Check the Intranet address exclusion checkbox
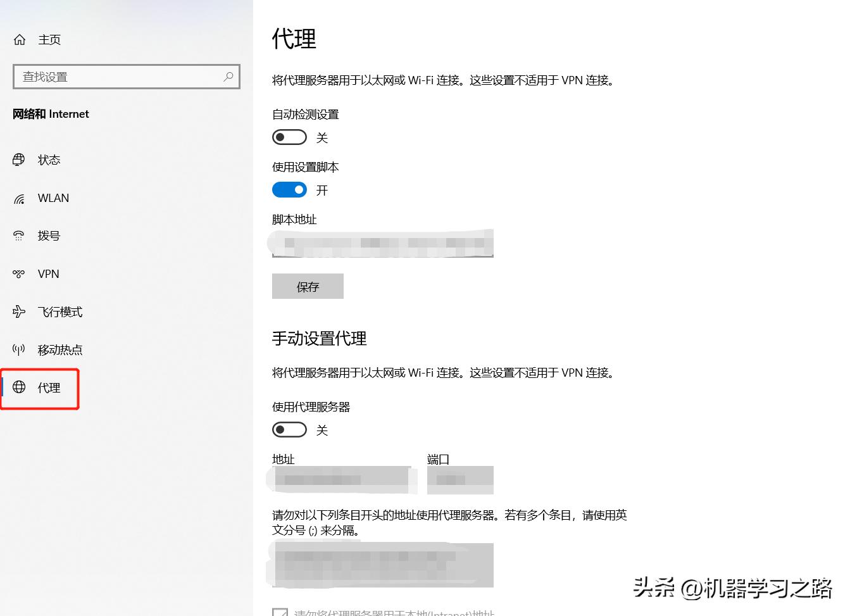Image resolution: width=850 pixels, height=616 pixels. (280, 612)
